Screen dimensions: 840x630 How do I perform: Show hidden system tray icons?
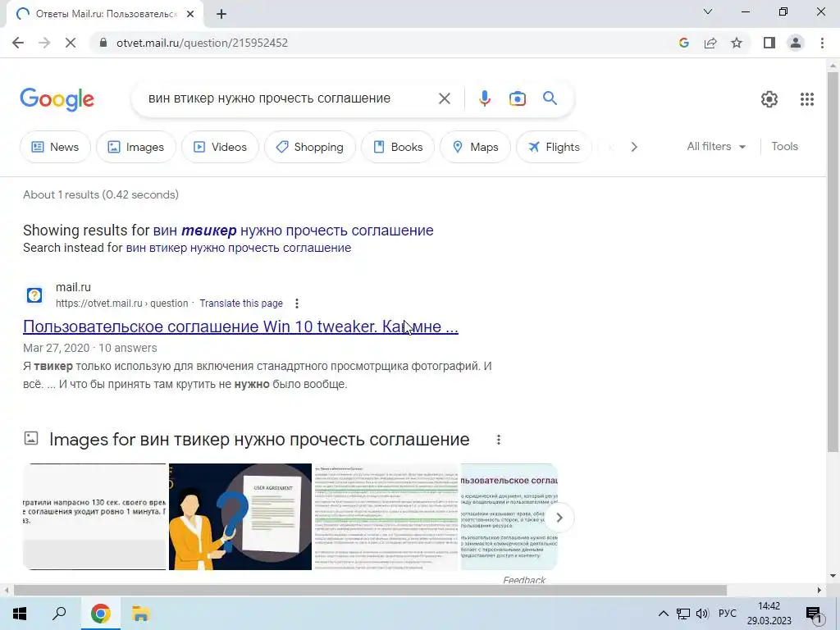[x=663, y=614]
